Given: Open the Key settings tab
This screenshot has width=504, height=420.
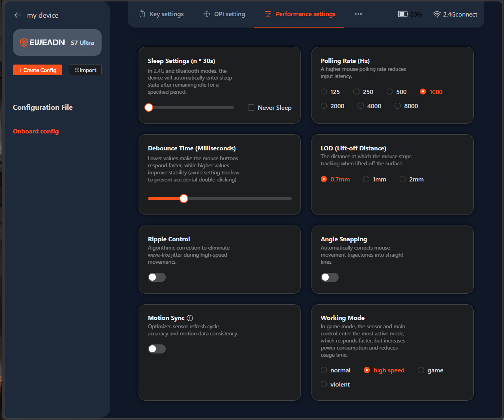Looking at the screenshot, I should coord(161,14).
